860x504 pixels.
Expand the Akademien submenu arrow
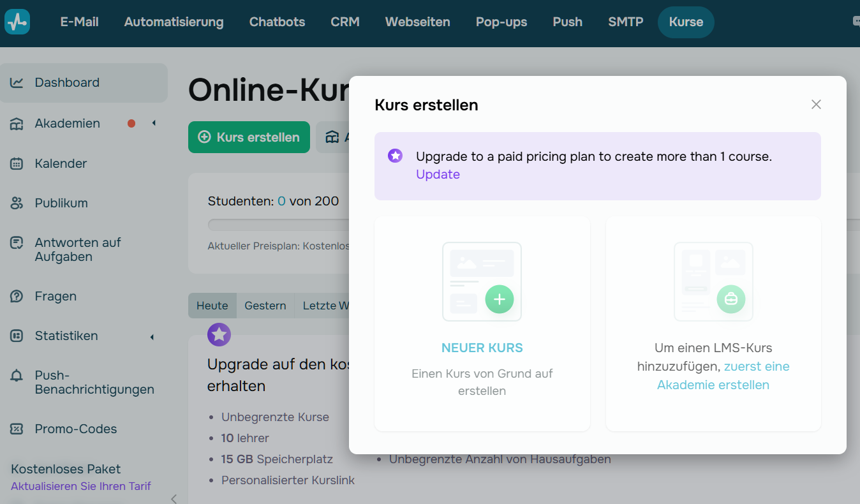(x=153, y=123)
